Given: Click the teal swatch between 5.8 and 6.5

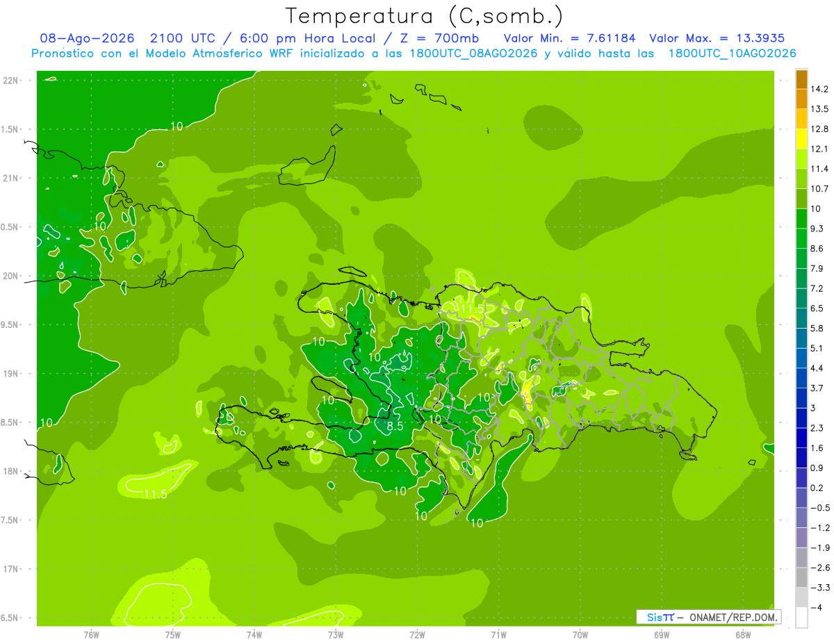Looking at the screenshot, I should 801,318.
